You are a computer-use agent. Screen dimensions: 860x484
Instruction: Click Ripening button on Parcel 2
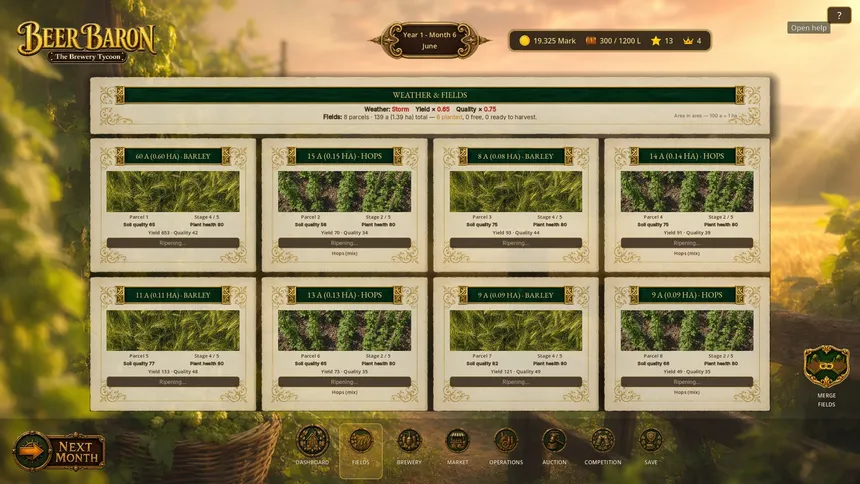point(344,243)
